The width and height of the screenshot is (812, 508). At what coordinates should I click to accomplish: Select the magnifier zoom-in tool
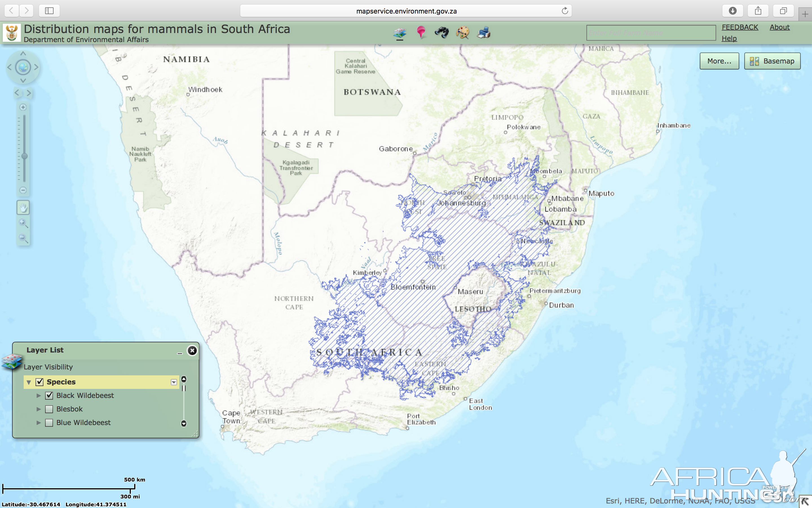[23, 223]
